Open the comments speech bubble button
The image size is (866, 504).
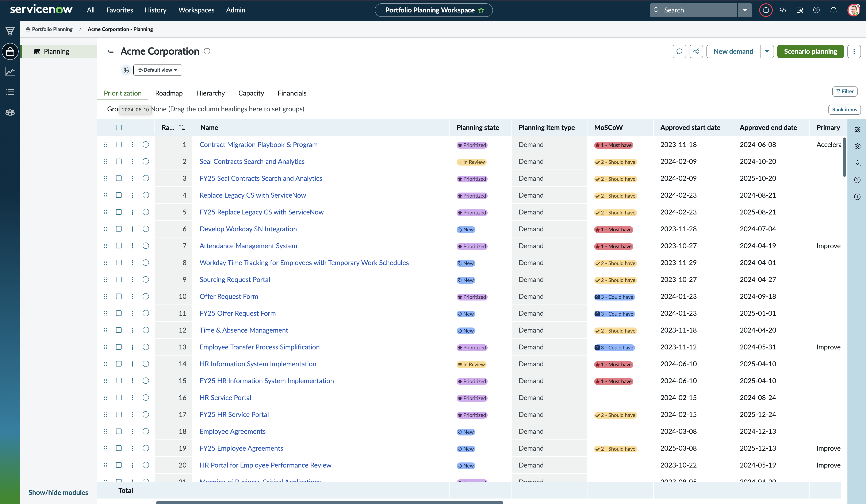pos(679,51)
